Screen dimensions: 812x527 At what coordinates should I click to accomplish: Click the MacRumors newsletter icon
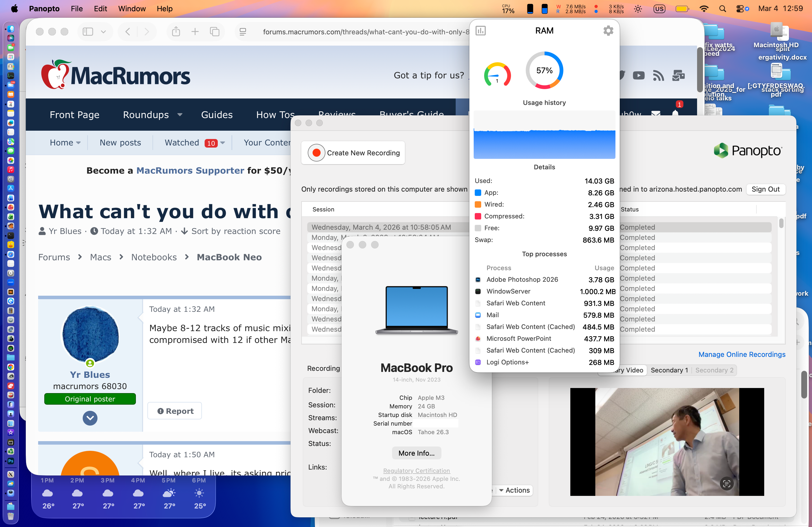coord(678,75)
